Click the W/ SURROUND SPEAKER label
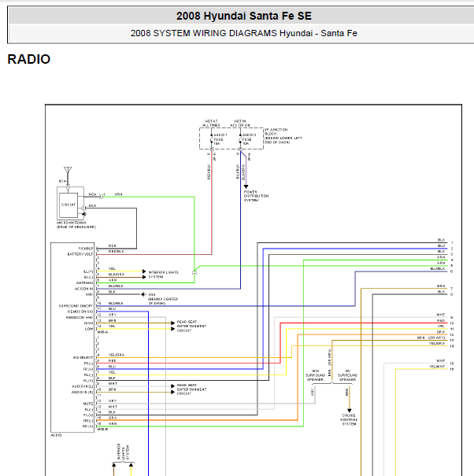The height and width of the screenshot is (476, 474). (x=347, y=375)
